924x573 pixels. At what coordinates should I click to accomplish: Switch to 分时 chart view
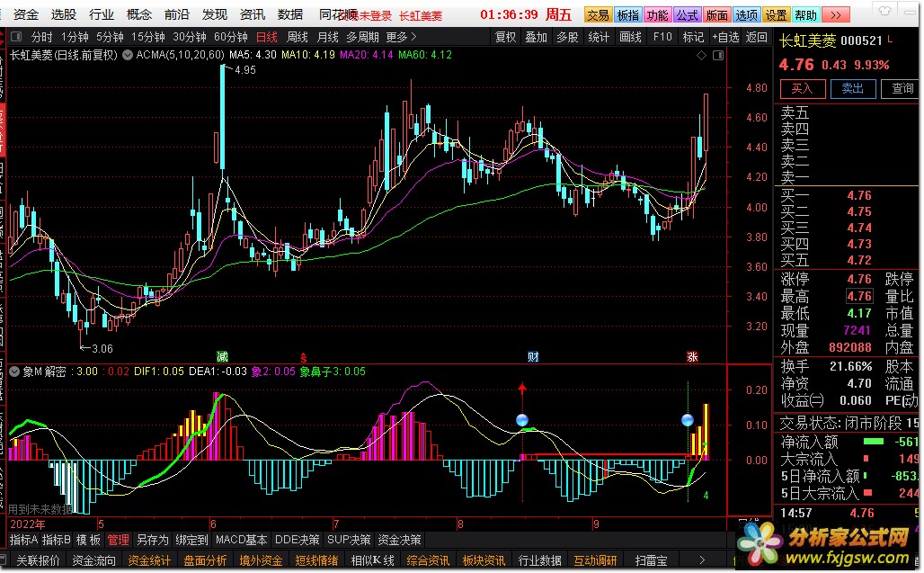[x=41, y=37]
